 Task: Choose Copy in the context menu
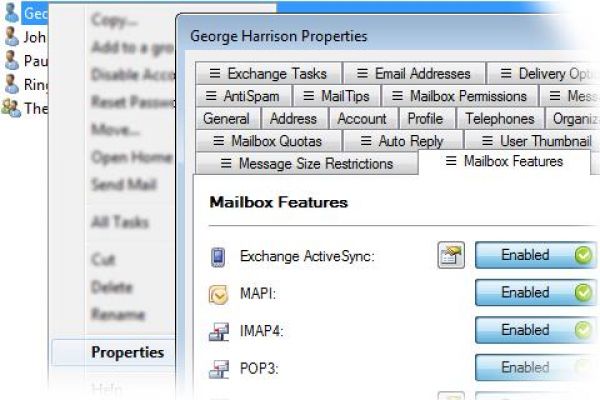click(x=114, y=20)
